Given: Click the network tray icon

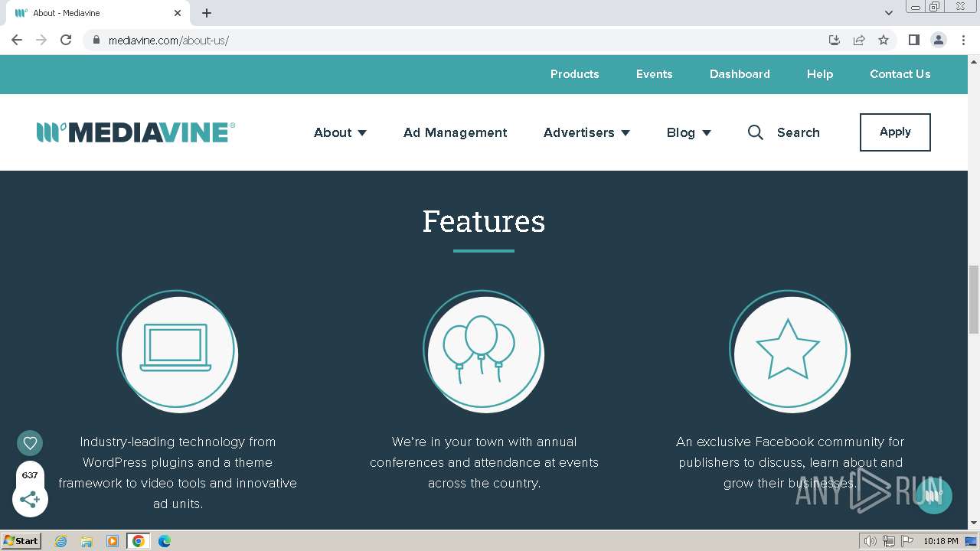Looking at the screenshot, I should pyautogui.click(x=888, y=541).
